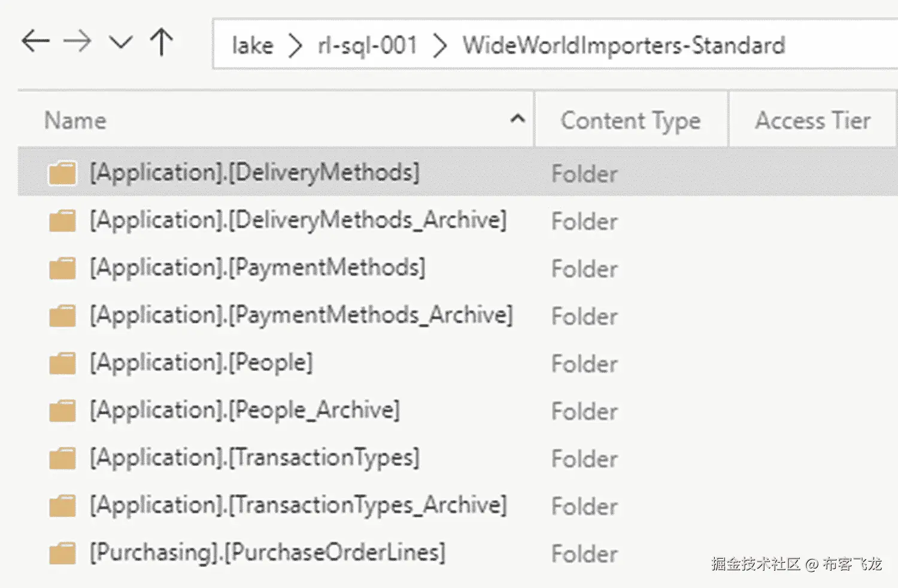This screenshot has height=588, width=898.
Task: Sort by Content Type column
Action: click(630, 120)
